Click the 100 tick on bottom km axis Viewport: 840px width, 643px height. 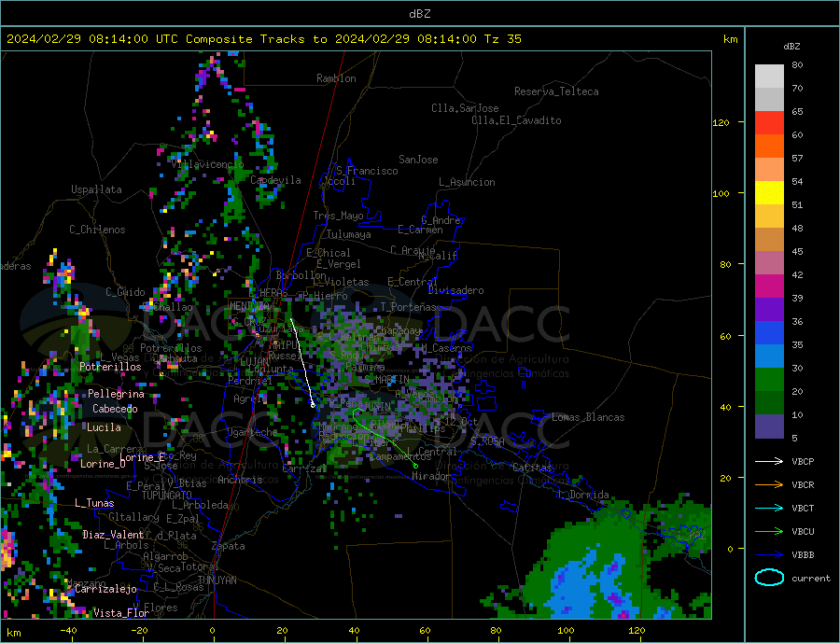pos(566,630)
